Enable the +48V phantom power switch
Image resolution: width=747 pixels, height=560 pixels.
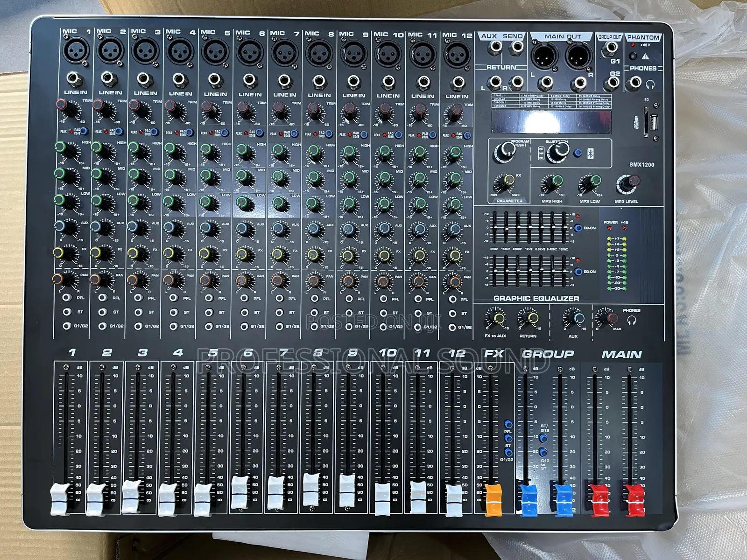click(633, 56)
